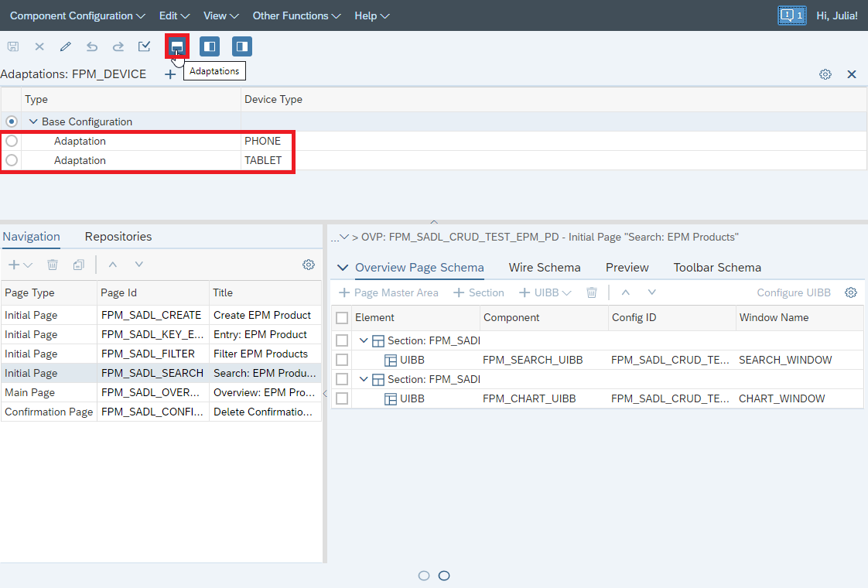Click the second page indicator dot at bottom
Image resolution: width=868 pixels, height=588 pixels.
pos(443,576)
